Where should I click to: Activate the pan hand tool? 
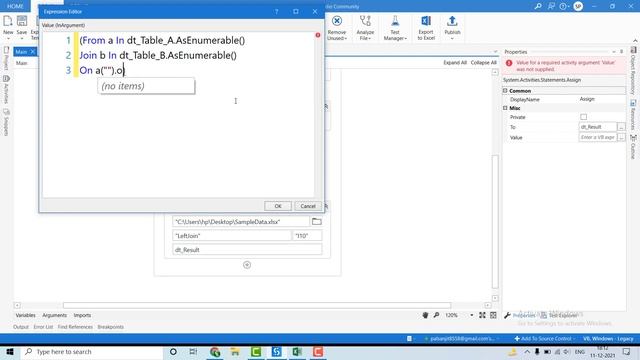[425, 315]
